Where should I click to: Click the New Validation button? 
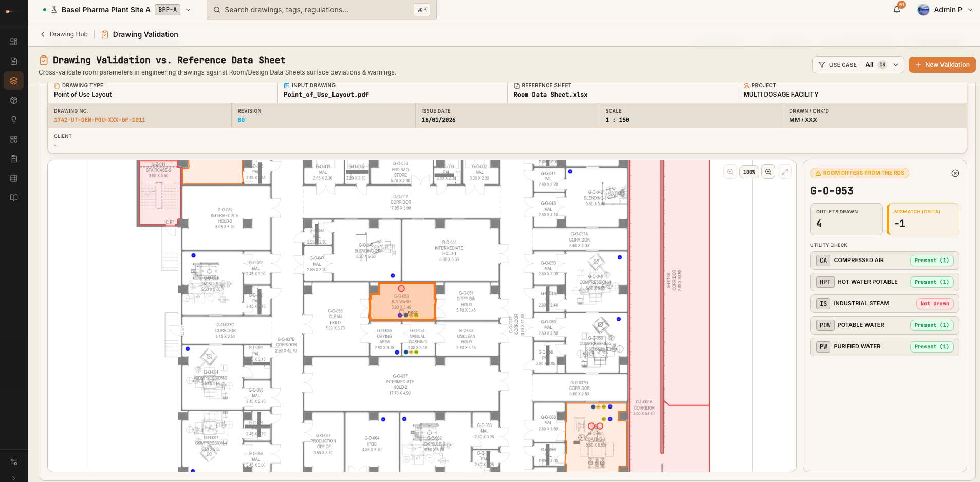click(x=942, y=65)
